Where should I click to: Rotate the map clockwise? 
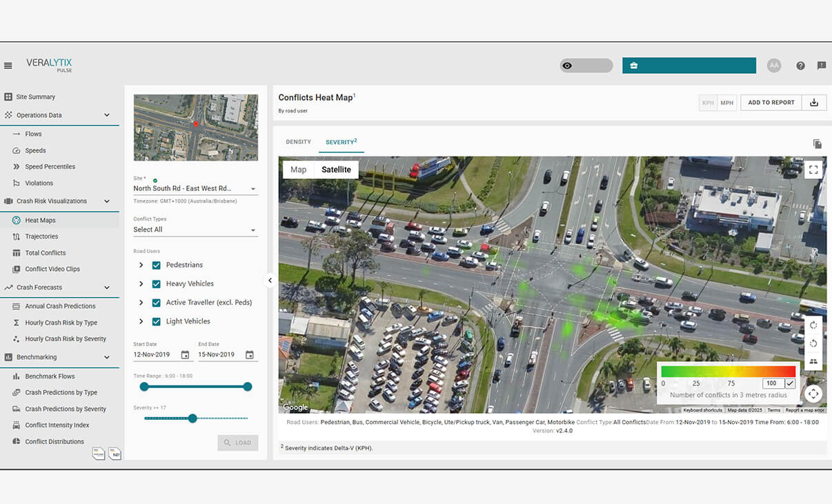pos(813,325)
